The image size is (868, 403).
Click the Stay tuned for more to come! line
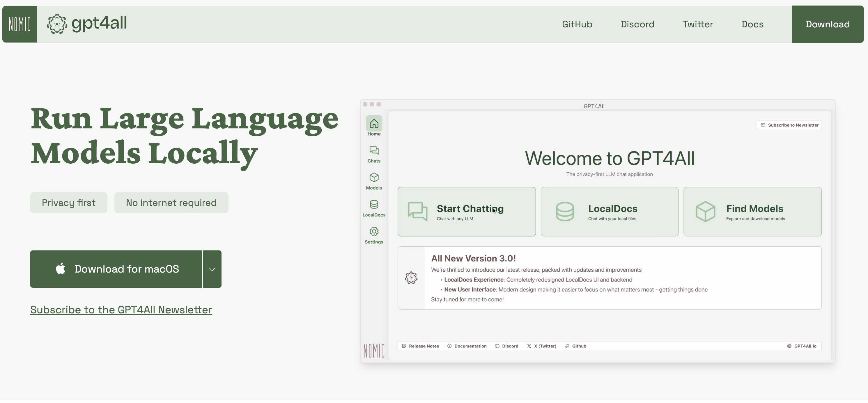click(x=467, y=300)
